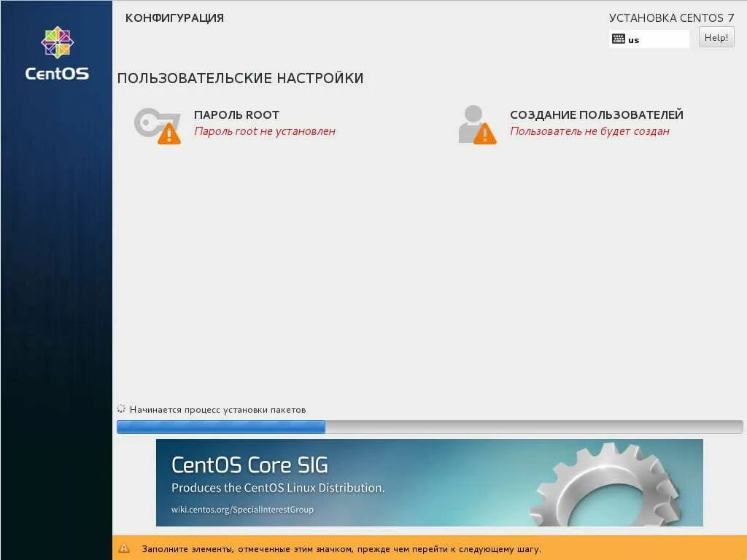Click the keyboard layout icon
747x560 pixels.
[619, 39]
